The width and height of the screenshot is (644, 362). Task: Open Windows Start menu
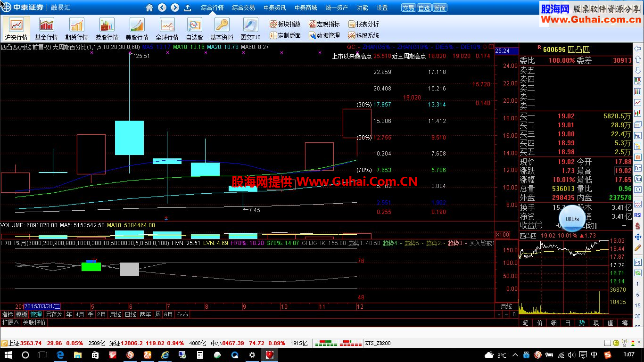tap(8, 354)
